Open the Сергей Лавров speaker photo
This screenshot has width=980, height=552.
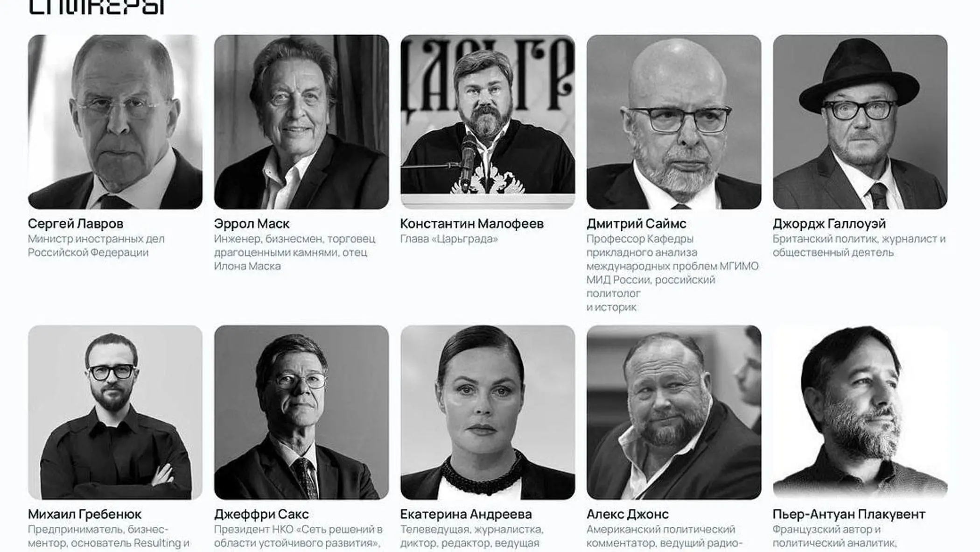coord(115,122)
